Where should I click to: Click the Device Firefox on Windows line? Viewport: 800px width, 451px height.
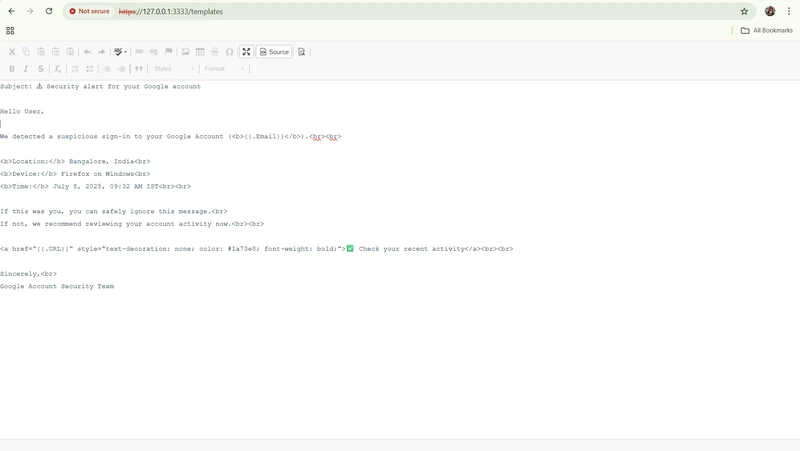click(x=75, y=174)
